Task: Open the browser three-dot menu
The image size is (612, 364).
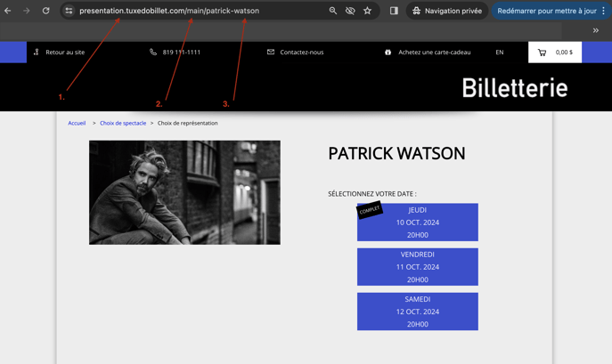Action: click(x=603, y=11)
